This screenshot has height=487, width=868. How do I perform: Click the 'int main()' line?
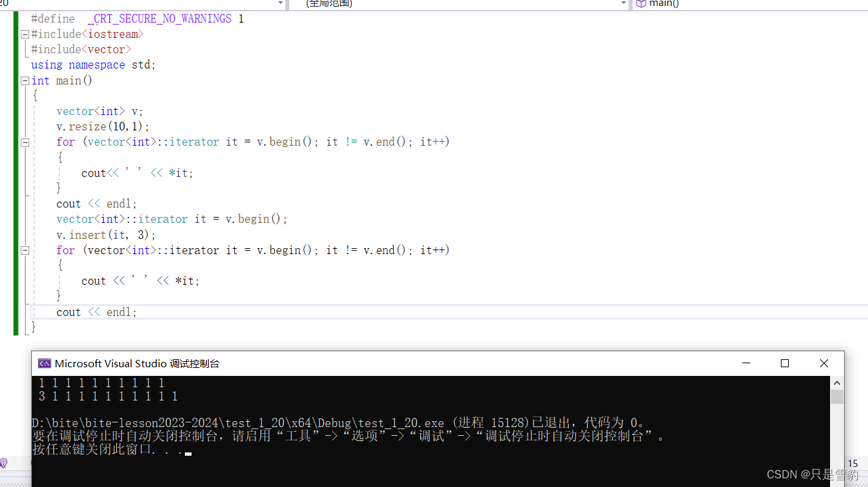[62, 81]
